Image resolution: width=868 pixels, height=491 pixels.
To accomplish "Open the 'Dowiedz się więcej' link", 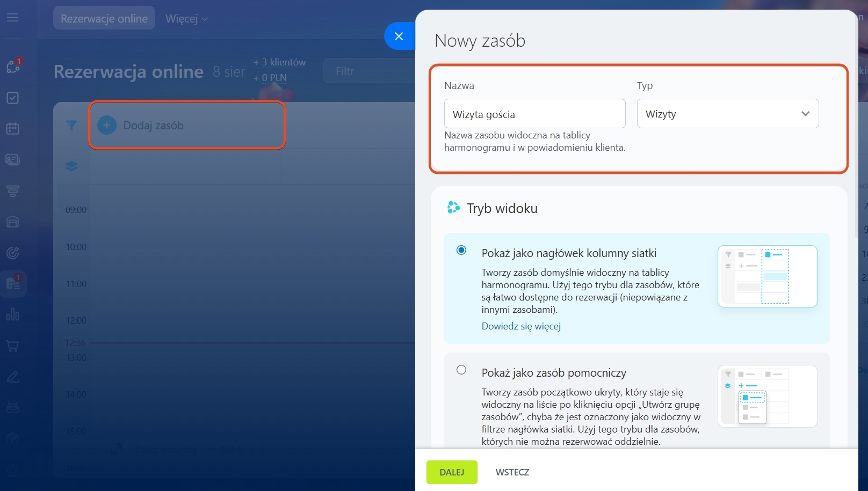I will click(521, 326).
